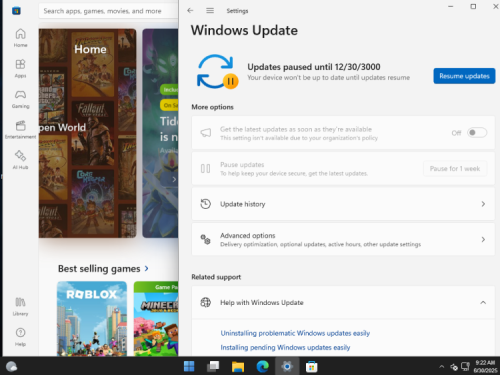Click Pause for 1 week button

point(455,169)
